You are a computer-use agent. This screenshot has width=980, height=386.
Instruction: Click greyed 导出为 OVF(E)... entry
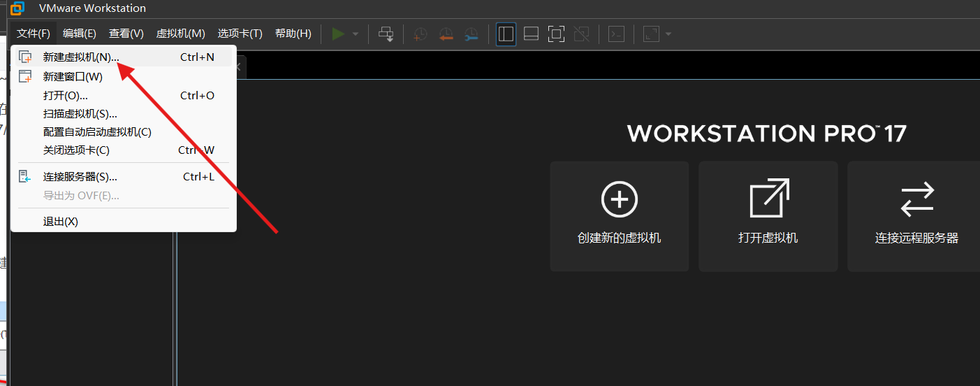click(124, 196)
